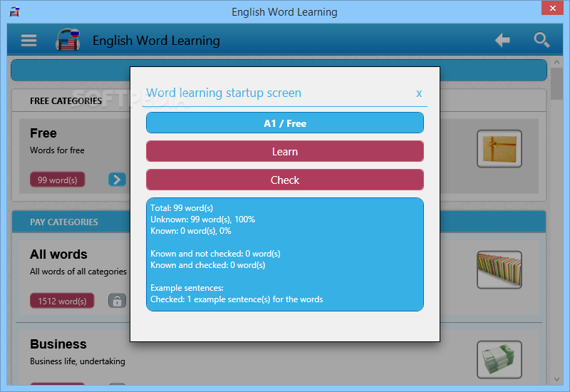
Task: Select the Free category title
Action: tap(43, 133)
